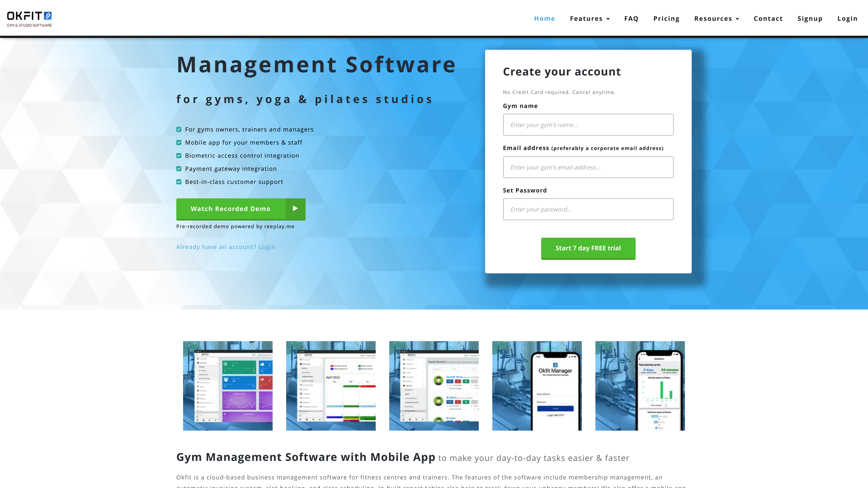
Task: Click the play arrow on demo button
Action: click(x=295, y=209)
